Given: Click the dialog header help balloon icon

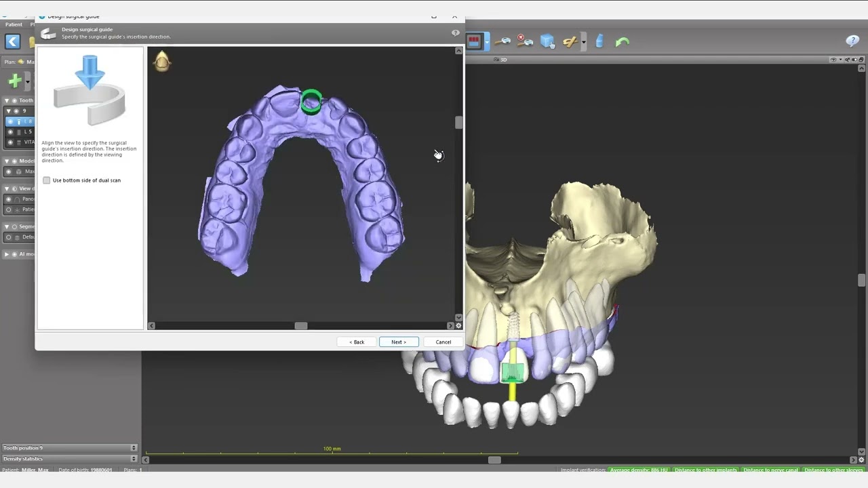Looking at the screenshot, I should click(x=456, y=33).
